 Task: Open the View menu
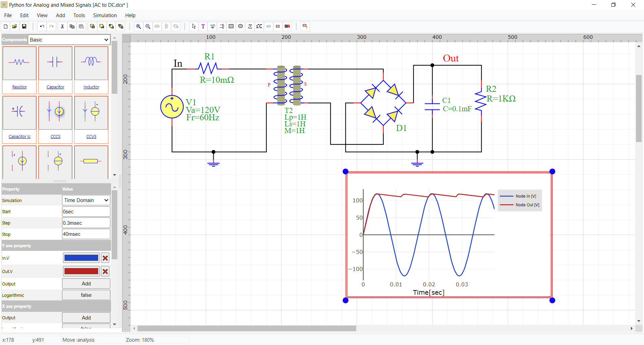(42, 15)
